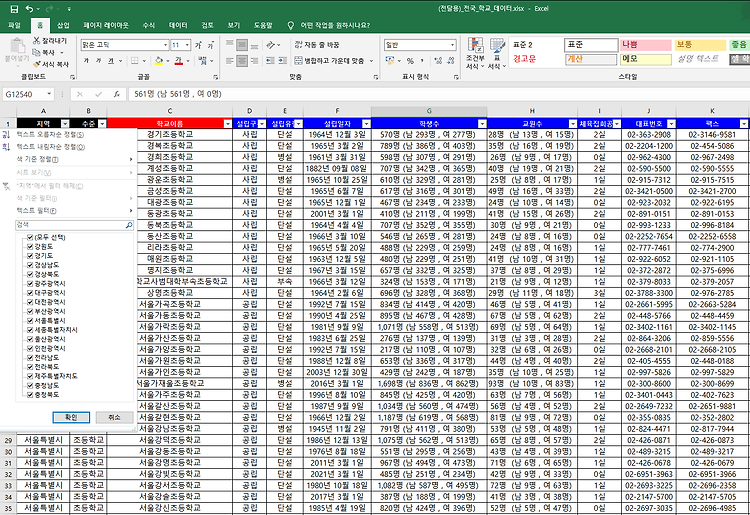Open the 학교이름 column filter dropdown
This screenshot has width=750, height=515.
pyautogui.click(x=228, y=124)
